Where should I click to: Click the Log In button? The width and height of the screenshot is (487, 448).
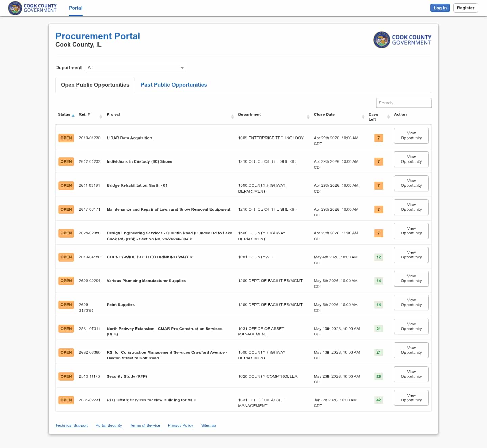point(440,8)
